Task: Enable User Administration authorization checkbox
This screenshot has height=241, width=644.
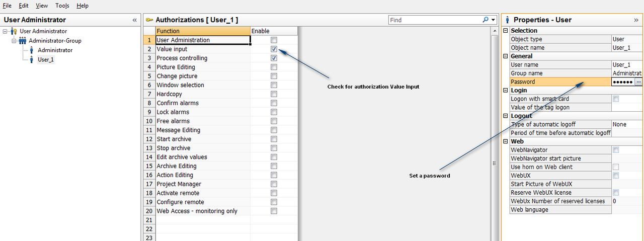Action: pos(274,40)
